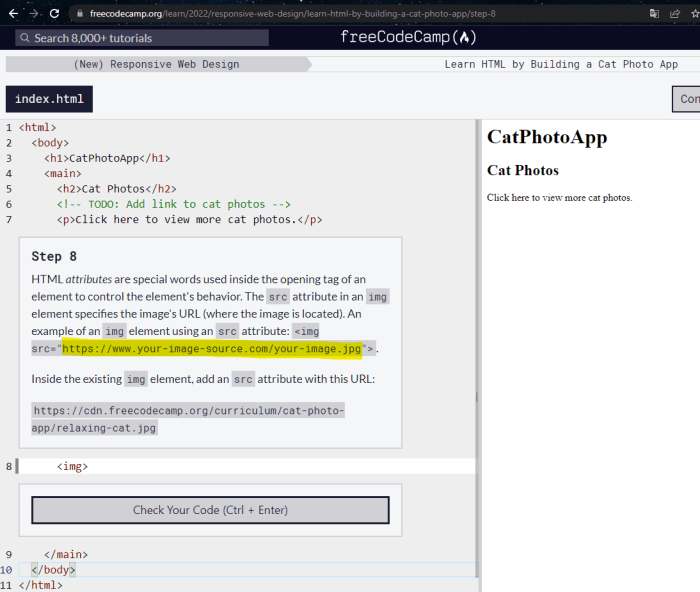Click the editor and preview pane divider handle
This screenshot has width=700, height=592.
[x=477, y=397]
